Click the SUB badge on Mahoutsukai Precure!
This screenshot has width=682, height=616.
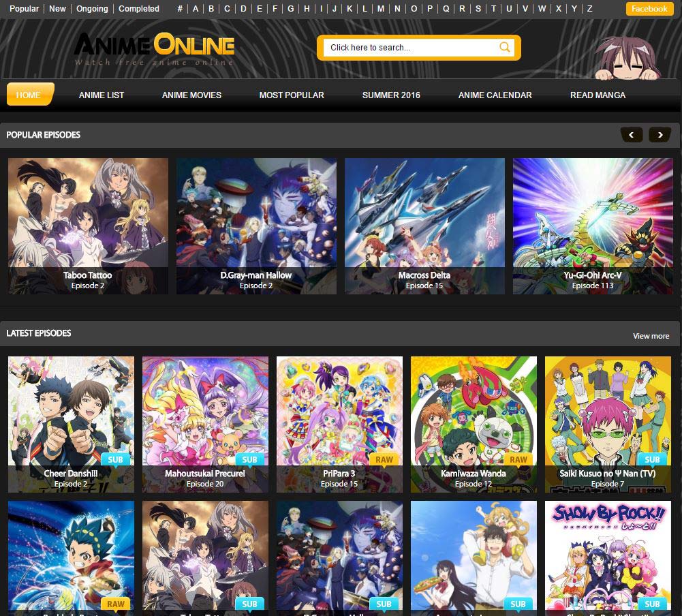point(249,459)
